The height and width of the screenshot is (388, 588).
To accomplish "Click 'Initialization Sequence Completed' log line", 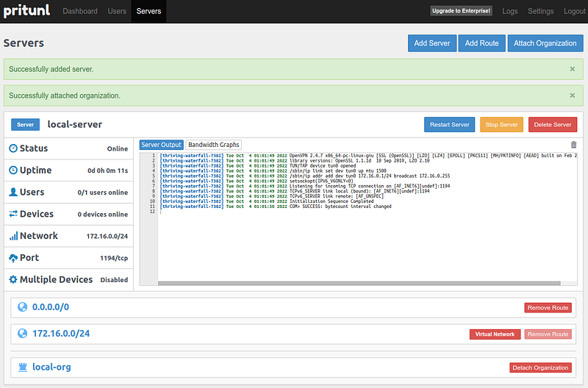I will [x=331, y=201].
